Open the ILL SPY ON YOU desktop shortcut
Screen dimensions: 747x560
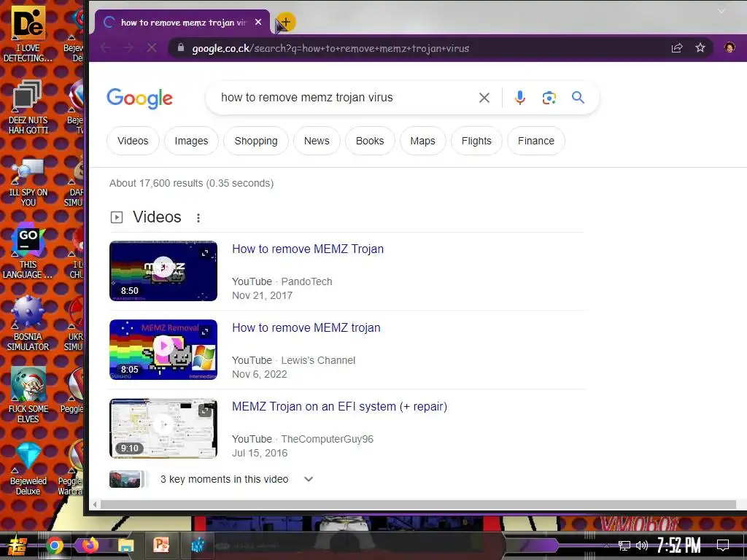click(x=28, y=181)
